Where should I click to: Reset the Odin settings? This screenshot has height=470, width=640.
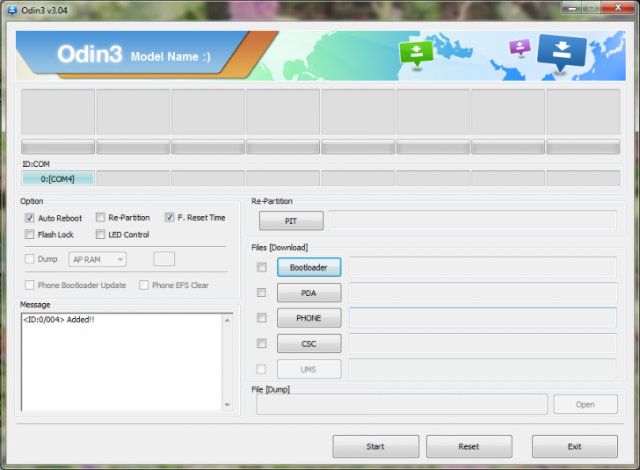pyautogui.click(x=469, y=446)
